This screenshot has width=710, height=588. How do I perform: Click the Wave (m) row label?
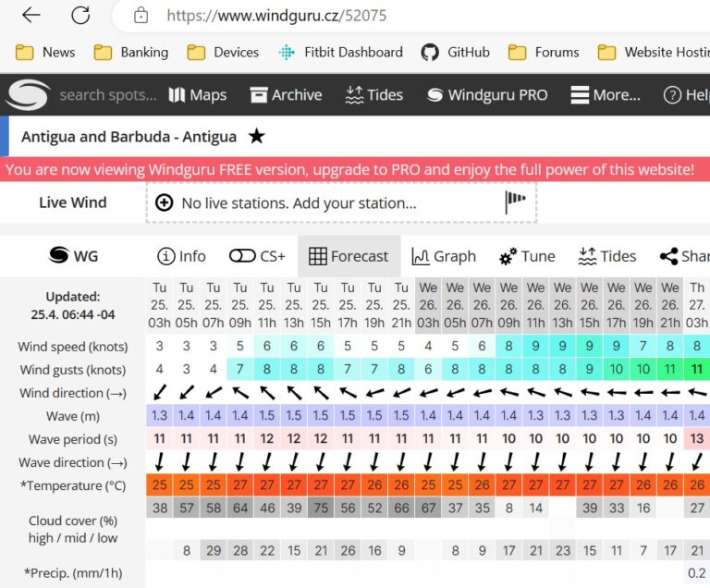73,416
